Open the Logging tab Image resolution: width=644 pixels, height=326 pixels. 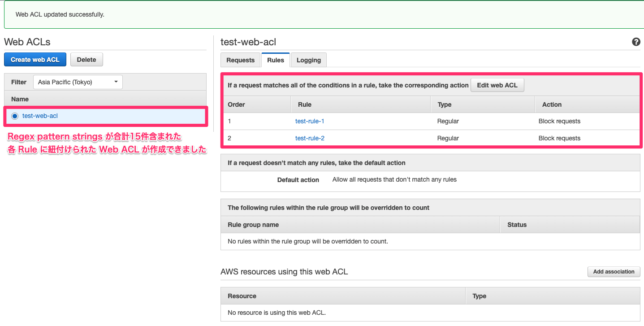pyautogui.click(x=308, y=60)
